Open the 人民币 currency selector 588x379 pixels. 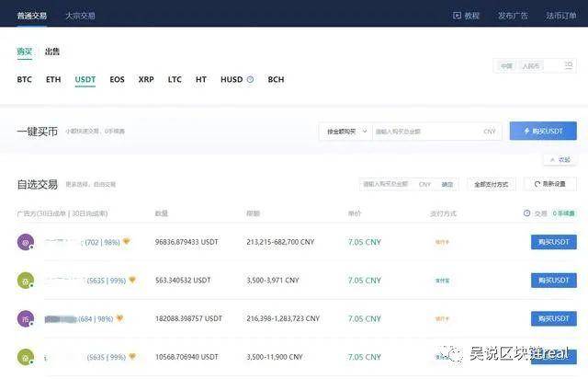(x=531, y=66)
